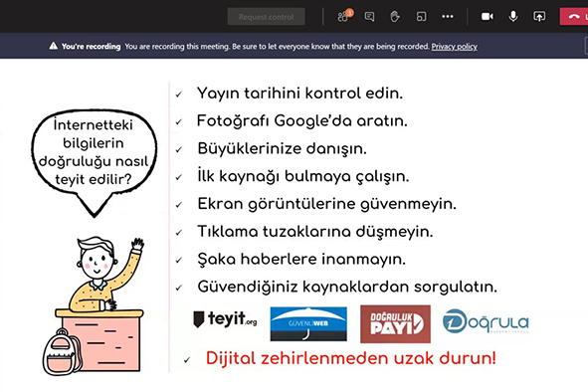Click the Doğrula logo
588x392 pixels.
[486, 321]
